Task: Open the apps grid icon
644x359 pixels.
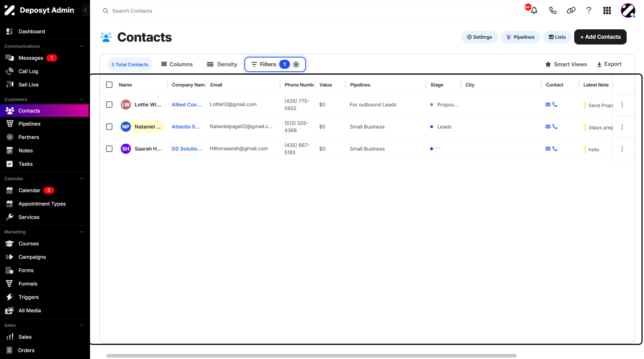Action: click(607, 10)
